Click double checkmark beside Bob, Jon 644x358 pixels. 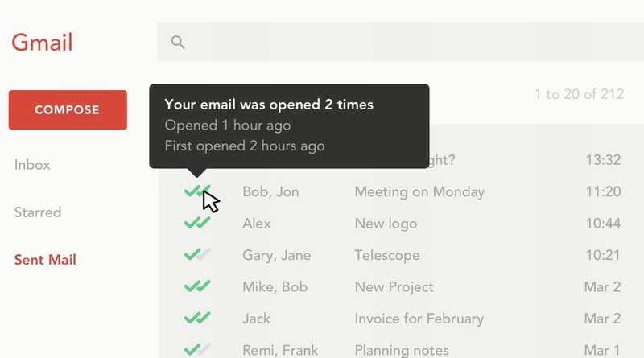[197, 191]
